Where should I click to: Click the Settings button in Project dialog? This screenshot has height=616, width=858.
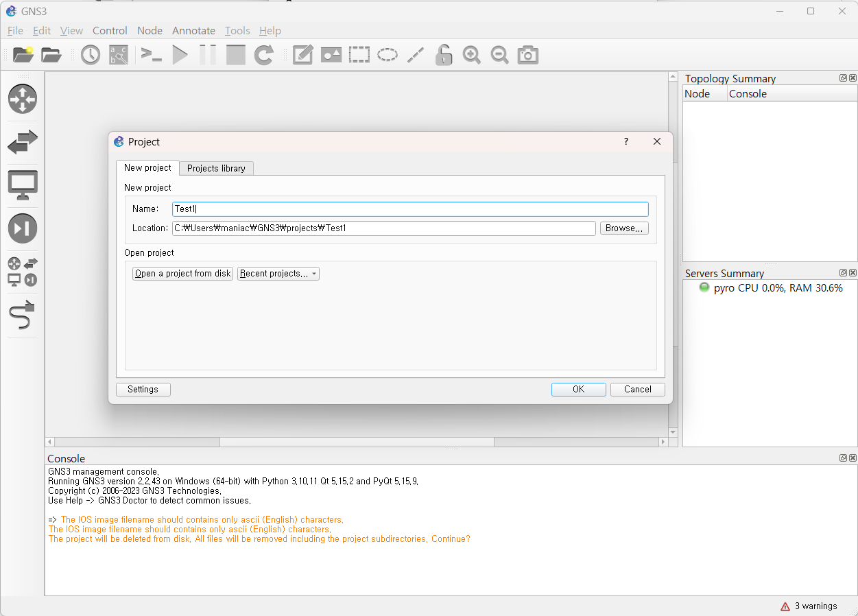[143, 390]
